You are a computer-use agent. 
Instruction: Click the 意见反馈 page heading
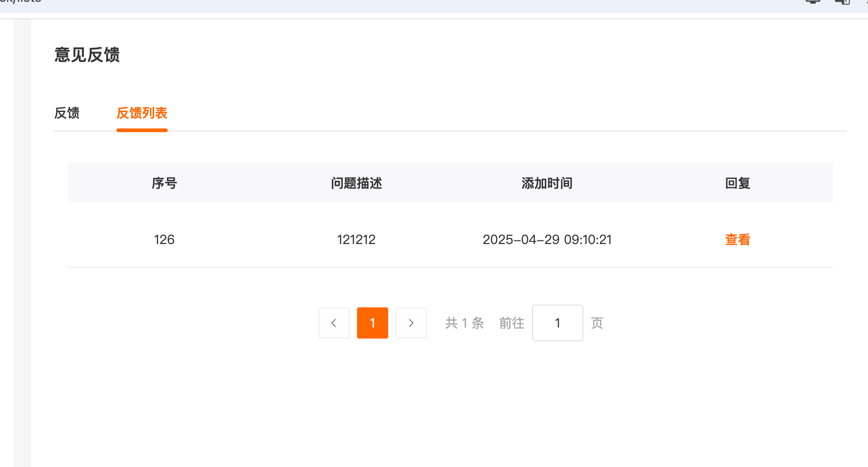point(87,55)
